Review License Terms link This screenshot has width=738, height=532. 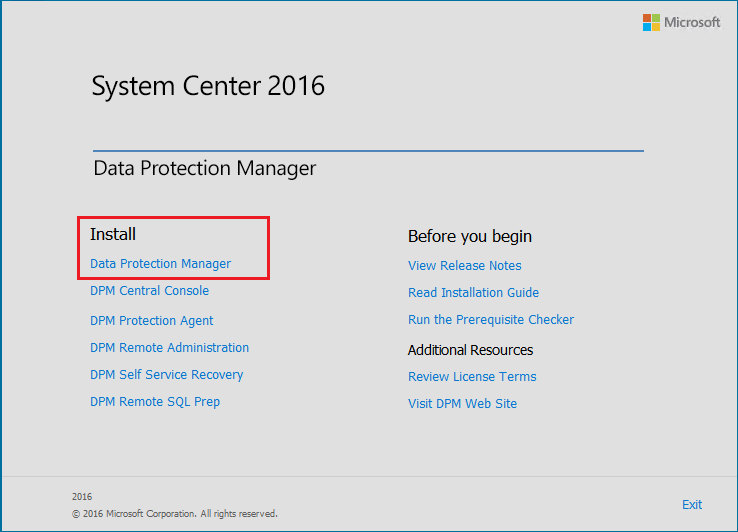[x=472, y=377]
